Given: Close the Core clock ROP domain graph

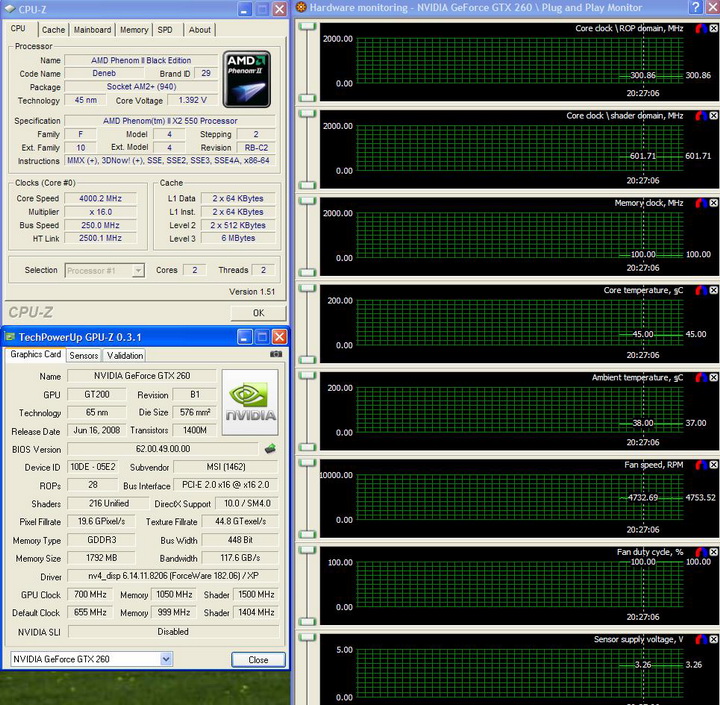Looking at the screenshot, I should (714, 28).
